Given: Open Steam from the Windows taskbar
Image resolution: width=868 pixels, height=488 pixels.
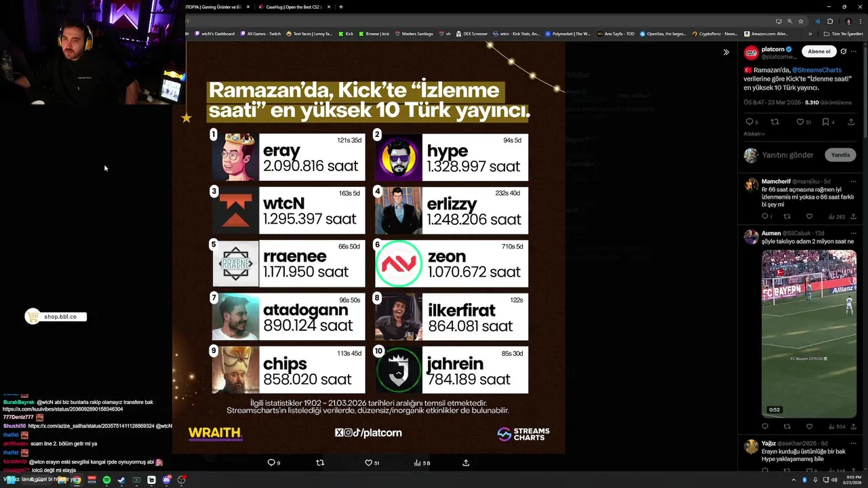Looking at the screenshot, I should tap(121, 480).
